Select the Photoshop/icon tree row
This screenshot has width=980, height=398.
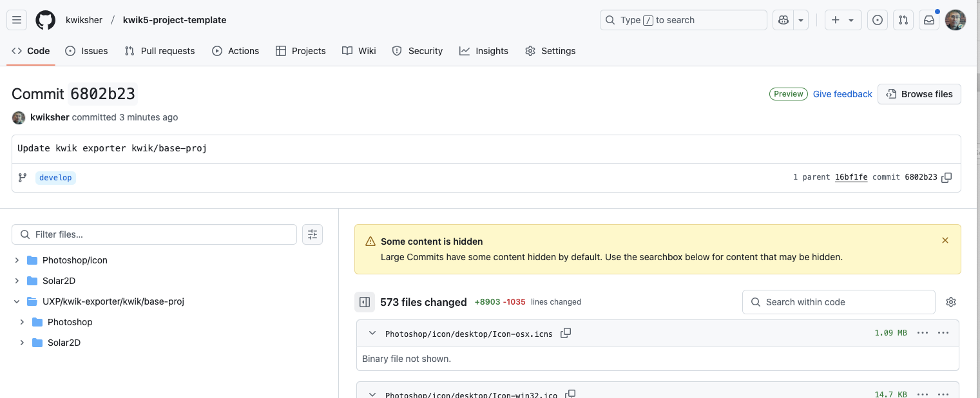click(168, 260)
